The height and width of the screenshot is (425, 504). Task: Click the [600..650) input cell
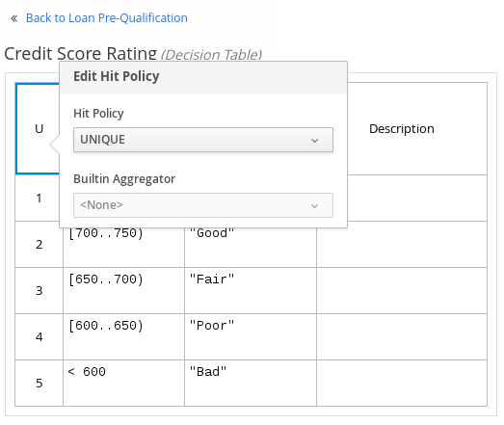click(x=123, y=337)
